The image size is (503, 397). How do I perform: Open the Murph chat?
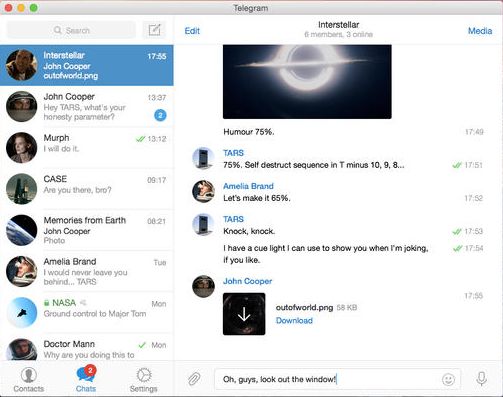point(87,148)
